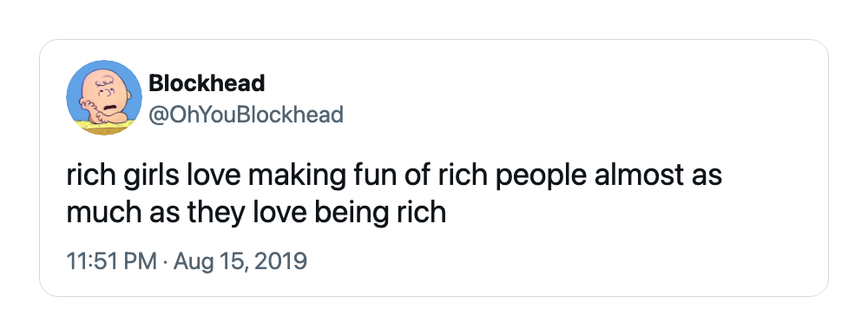Open the Blockhead display name
This screenshot has height=336, width=868.
click(207, 83)
